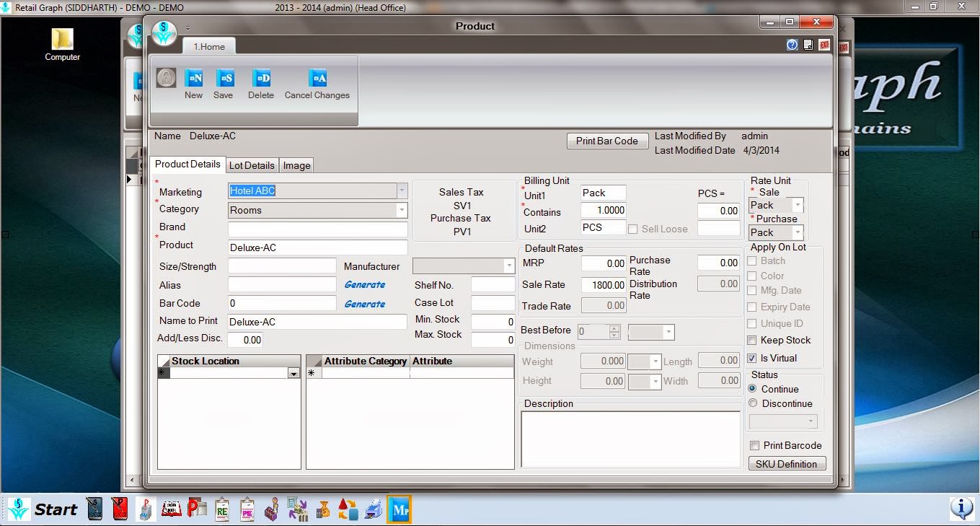Click the Save toolbar icon

pos(225,79)
